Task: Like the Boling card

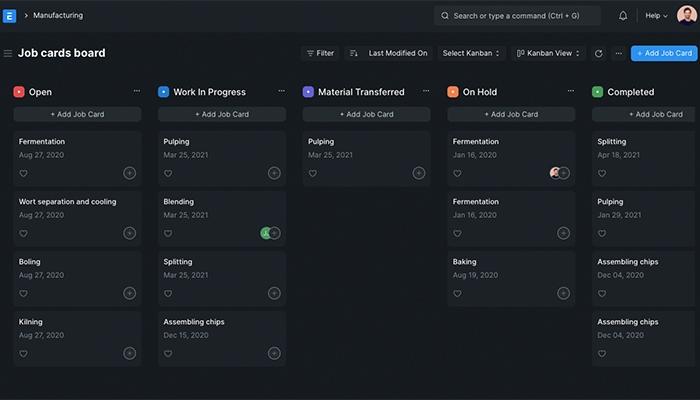Action: [23, 293]
